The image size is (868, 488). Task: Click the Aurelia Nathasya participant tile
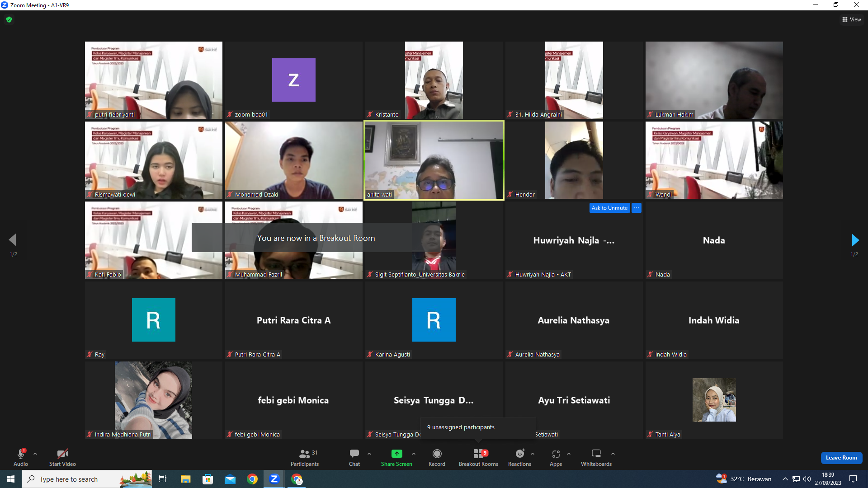point(574,320)
